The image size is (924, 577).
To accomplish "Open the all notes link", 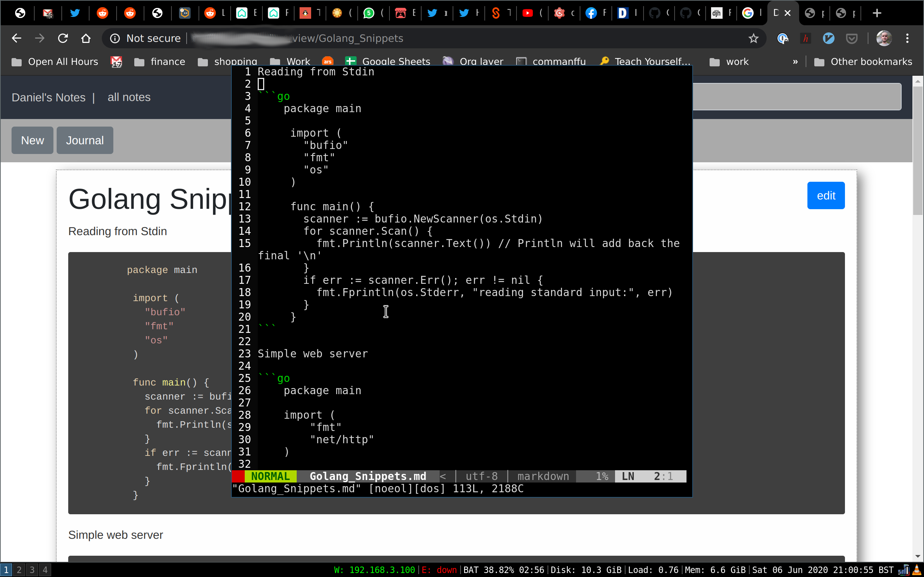I will pyautogui.click(x=129, y=97).
